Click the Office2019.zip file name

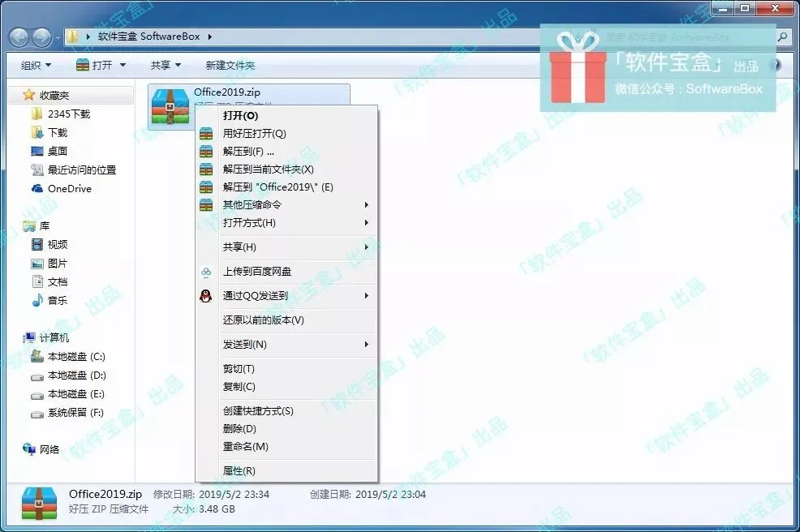click(x=227, y=92)
